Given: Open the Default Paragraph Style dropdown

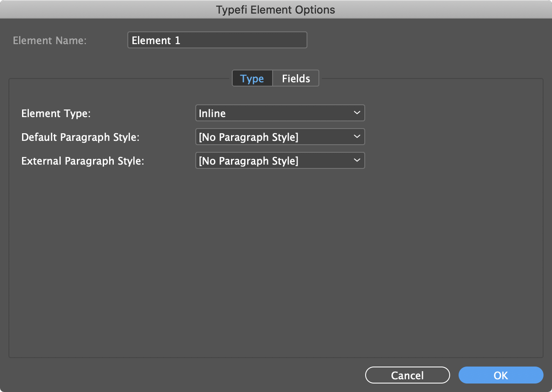Looking at the screenshot, I should coord(280,137).
